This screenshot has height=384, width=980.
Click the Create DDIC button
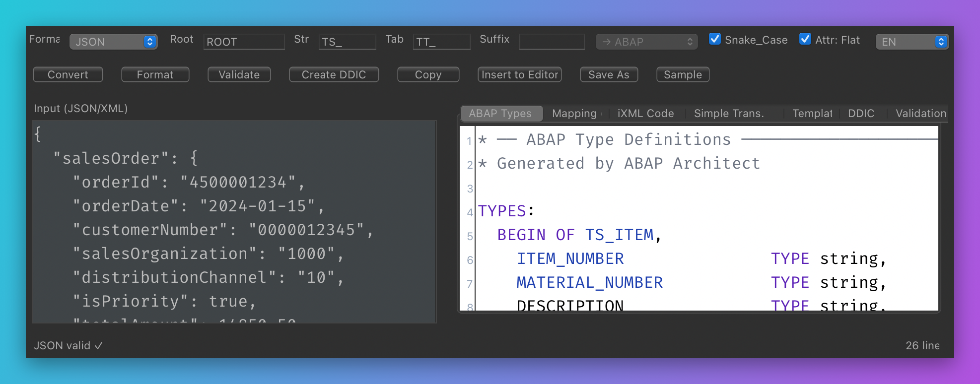coord(334,74)
